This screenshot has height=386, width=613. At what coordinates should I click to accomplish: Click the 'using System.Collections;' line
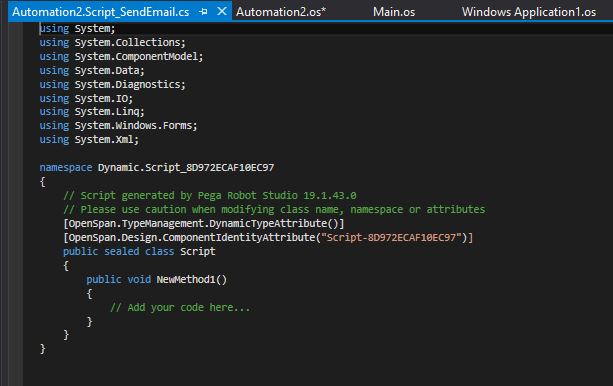tap(113, 42)
